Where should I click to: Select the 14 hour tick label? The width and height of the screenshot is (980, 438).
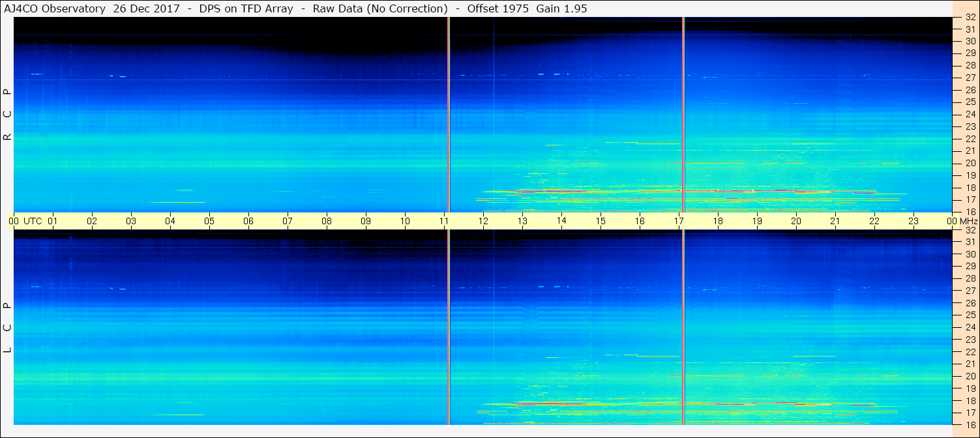(x=561, y=221)
